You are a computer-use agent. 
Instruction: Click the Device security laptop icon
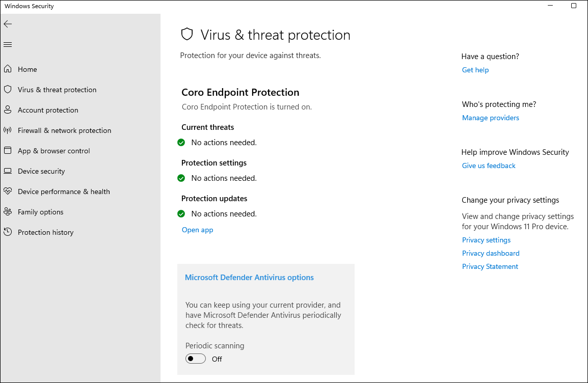point(8,171)
